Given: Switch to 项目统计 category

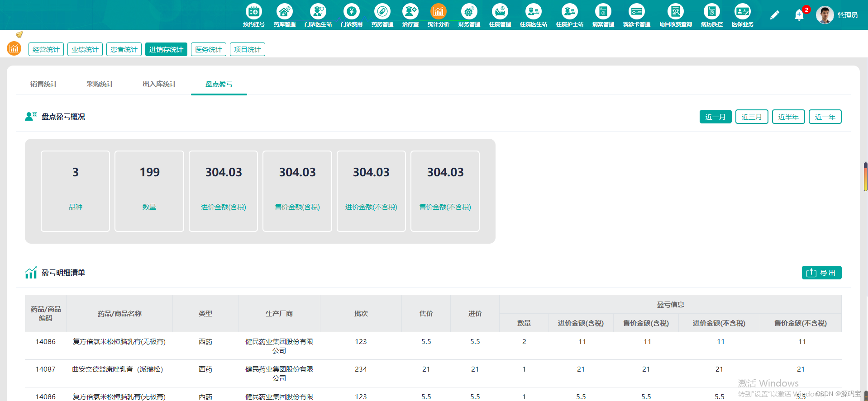Looking at the screenshot, I should pos(247,49).
